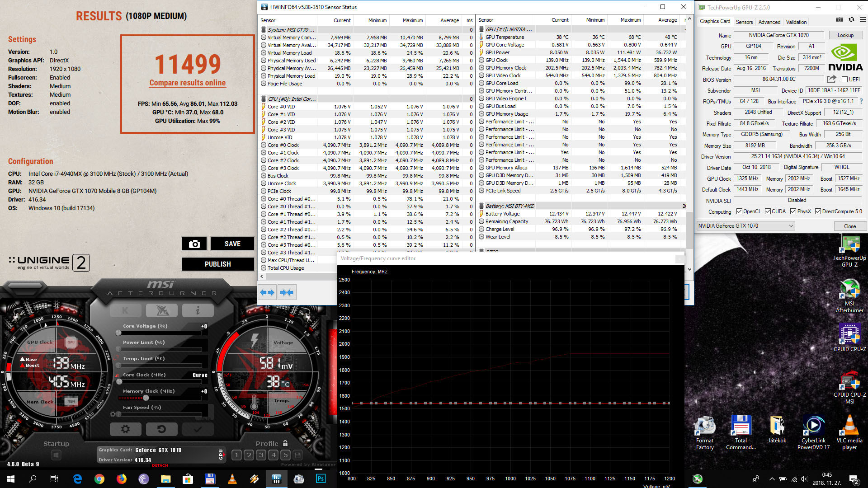
Task: Open the Format Factory desktop icon
Action: [x=705, y=432]
